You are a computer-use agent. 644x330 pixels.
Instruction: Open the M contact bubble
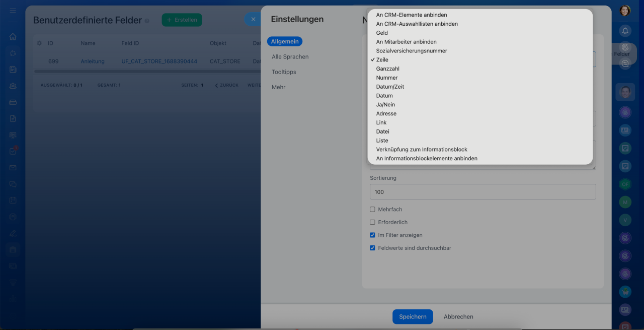[625, 202]
